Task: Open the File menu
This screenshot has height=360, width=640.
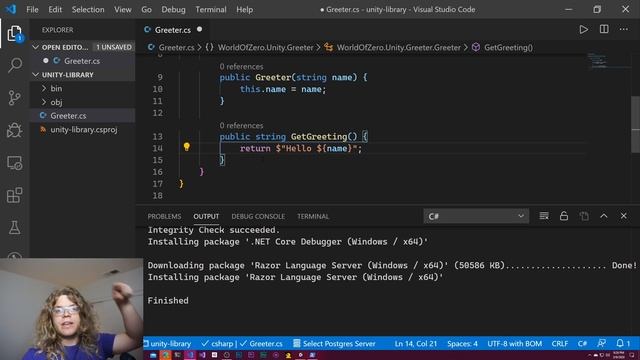Action: coord(32,9)
